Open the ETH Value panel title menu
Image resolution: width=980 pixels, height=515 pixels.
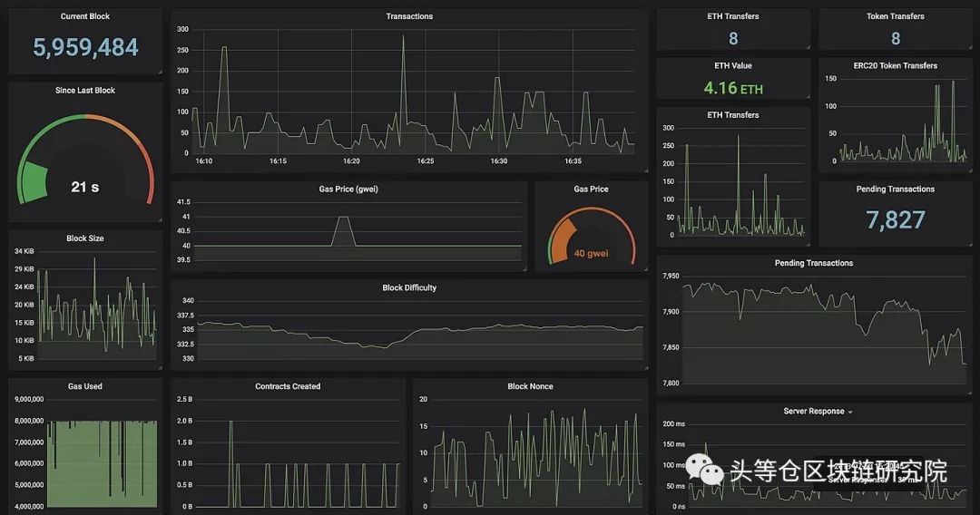pyautogui.click(x=733, y=65)
